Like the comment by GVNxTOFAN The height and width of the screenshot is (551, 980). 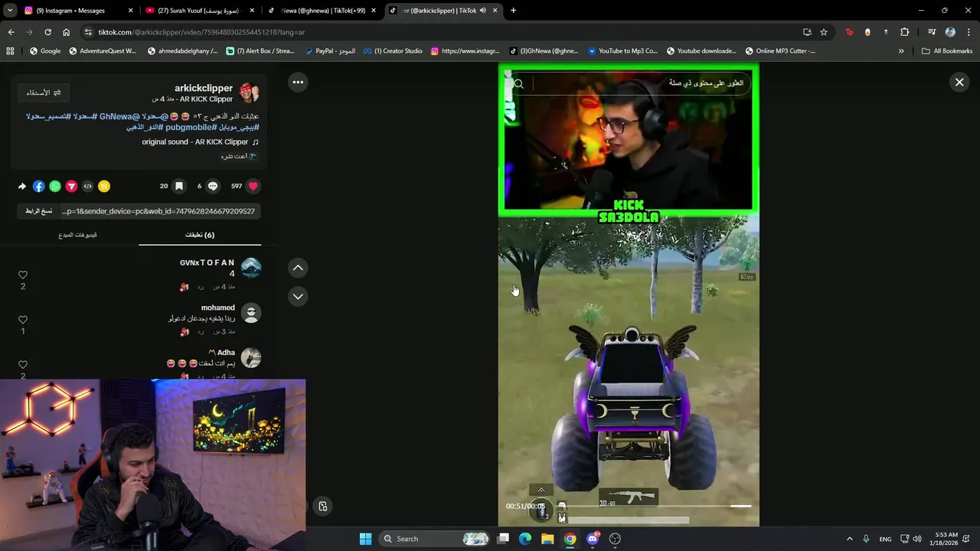click(x=23, y=275)
